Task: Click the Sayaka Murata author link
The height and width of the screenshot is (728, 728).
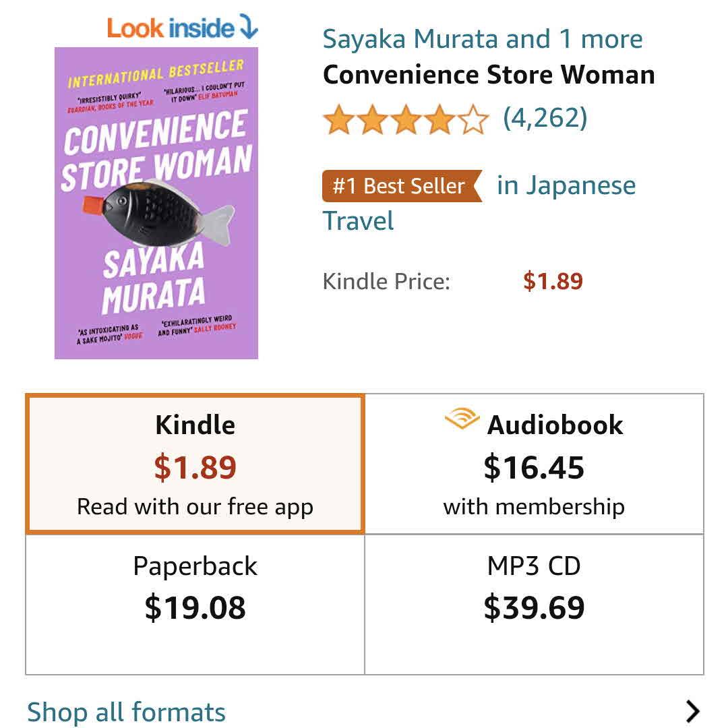Action: point(411,39)
